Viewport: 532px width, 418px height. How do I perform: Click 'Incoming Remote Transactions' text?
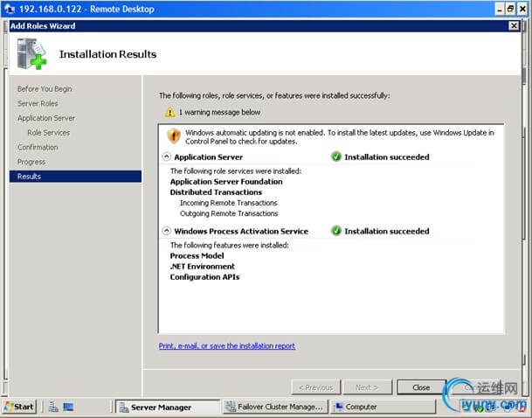point(229,203)
